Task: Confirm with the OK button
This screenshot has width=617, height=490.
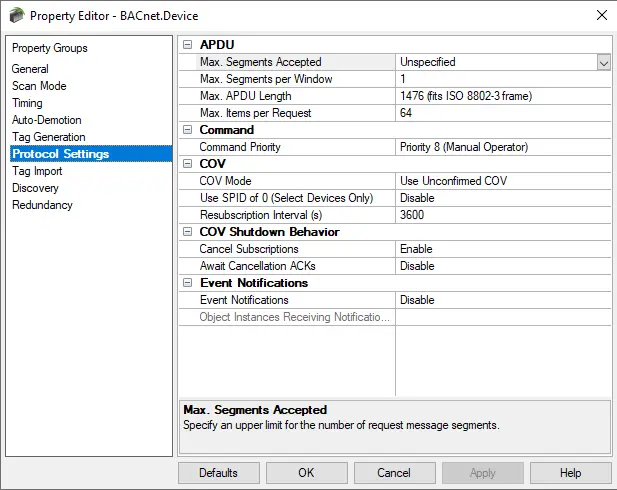Action: 307,473
